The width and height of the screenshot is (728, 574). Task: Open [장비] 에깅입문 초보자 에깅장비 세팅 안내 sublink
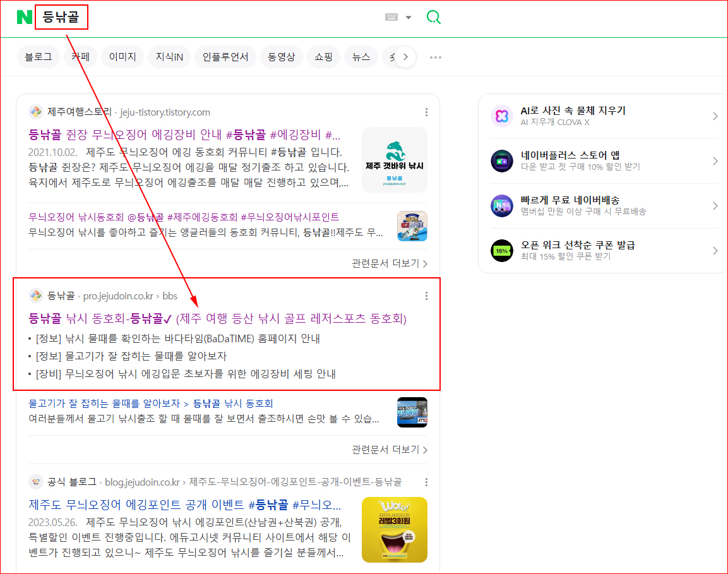coord(185,374)
